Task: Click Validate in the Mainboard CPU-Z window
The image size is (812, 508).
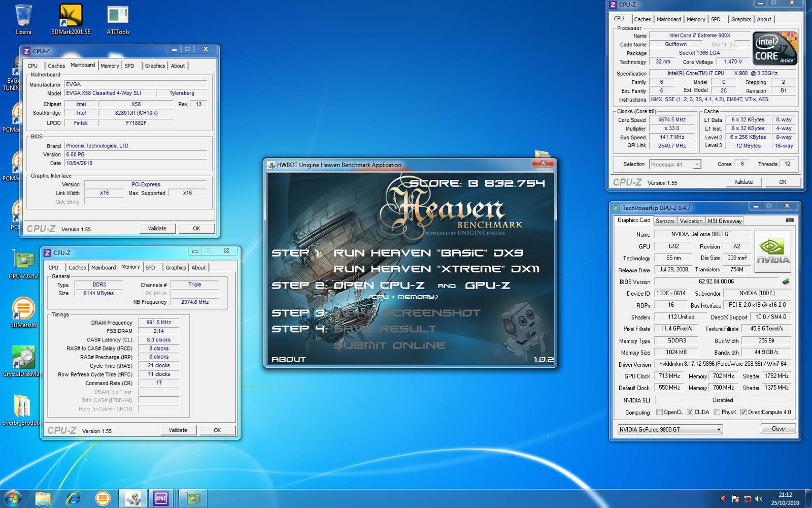Action: [x=157, y=229]
